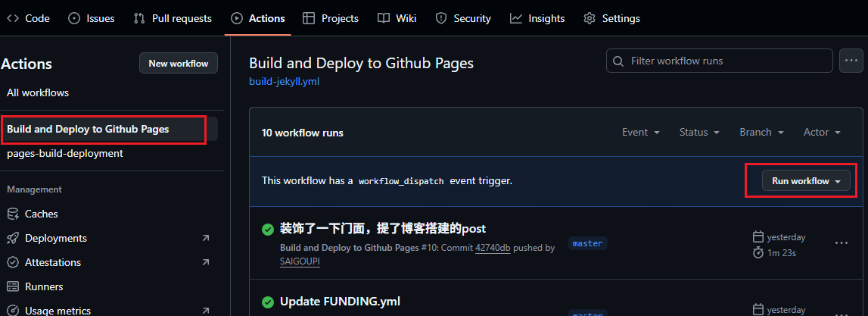Open the workflow options kebab menu
The image size is (868, 316).
[x=851, y=61]
